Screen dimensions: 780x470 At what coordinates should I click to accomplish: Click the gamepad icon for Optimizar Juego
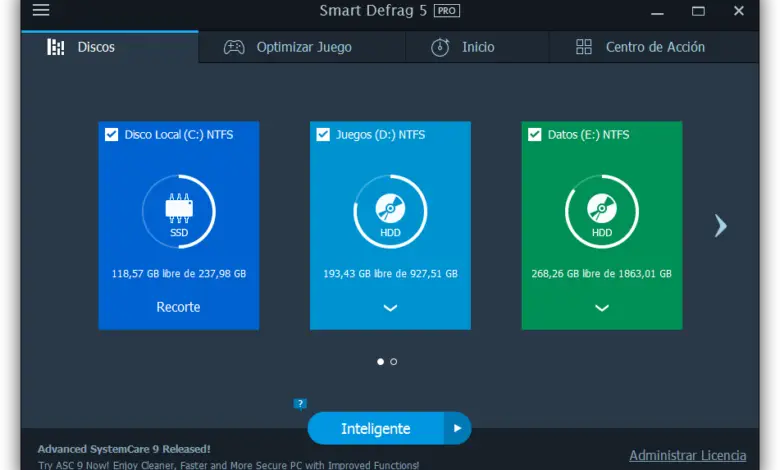[x=234, y=47]
